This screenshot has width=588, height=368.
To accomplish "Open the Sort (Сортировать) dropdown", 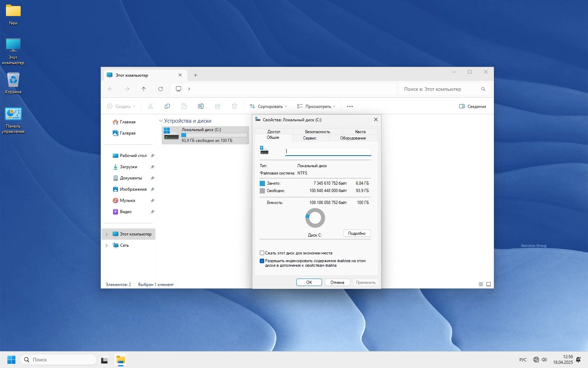I will point(268,107).
